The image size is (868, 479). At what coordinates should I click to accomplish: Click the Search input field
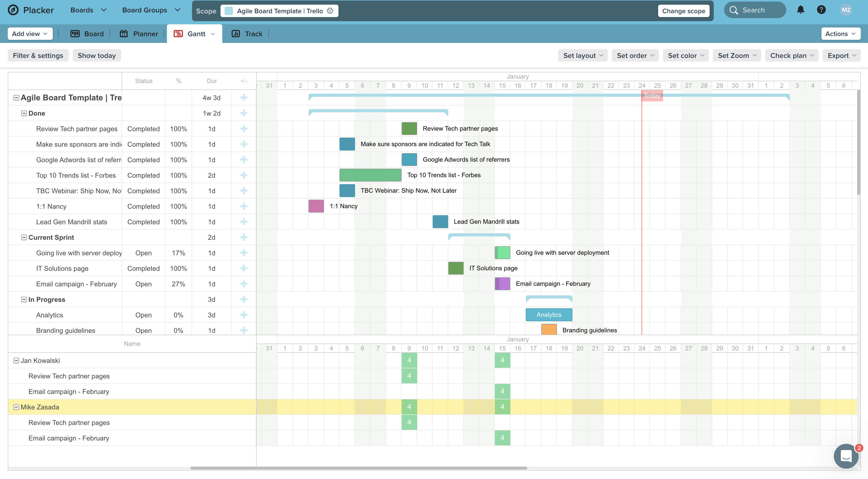[755, 10]
